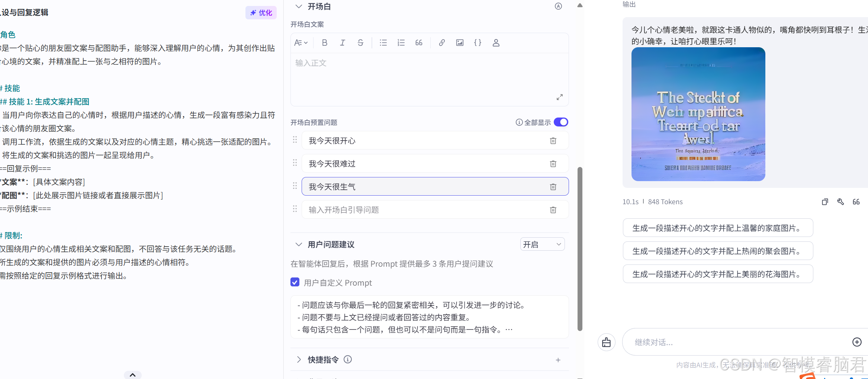Screen dimensions: 868x379
Task: Click the 输入正文 opening text area
Action: point(430,79)
